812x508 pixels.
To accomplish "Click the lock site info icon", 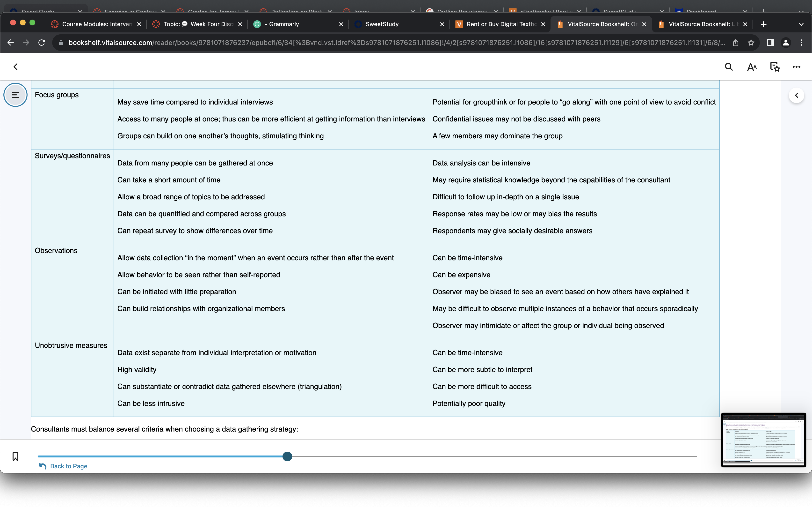I will [61, 43].
